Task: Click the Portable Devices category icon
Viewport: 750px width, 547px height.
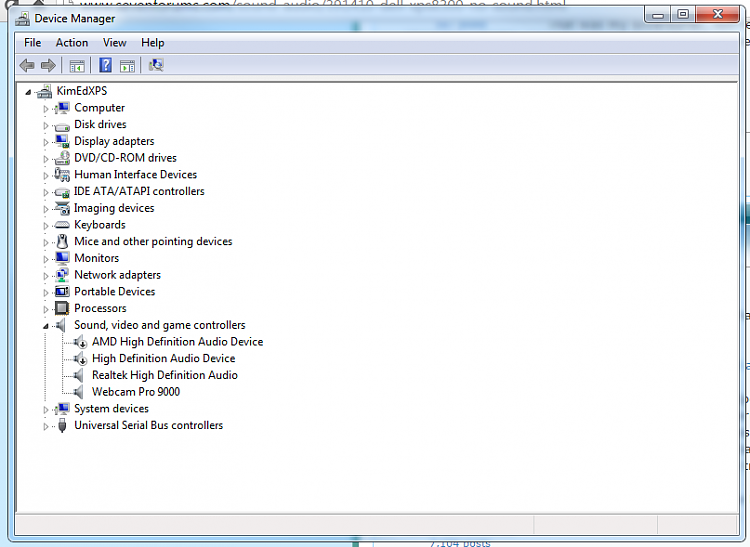Action: coord(62,292)
